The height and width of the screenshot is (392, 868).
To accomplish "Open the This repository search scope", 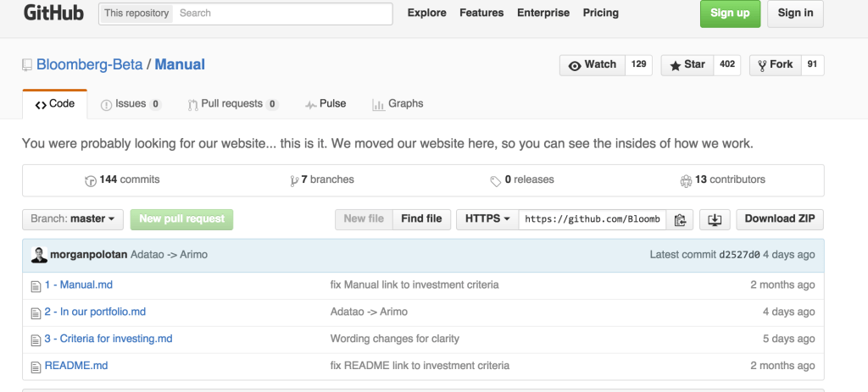I will tap(136, 14).
